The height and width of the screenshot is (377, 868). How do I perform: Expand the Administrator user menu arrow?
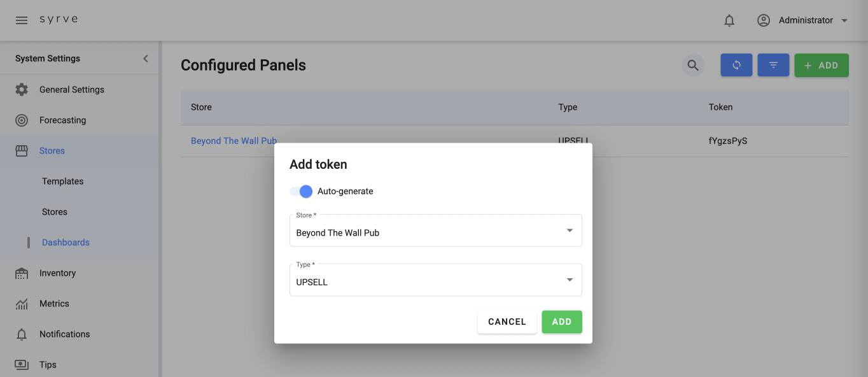pyautogui.click(x=844, y=20)
